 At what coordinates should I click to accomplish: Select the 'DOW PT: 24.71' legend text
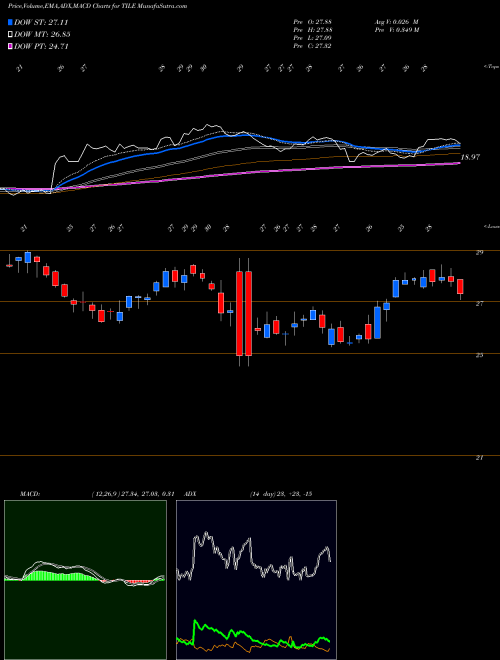coord(41,46)
